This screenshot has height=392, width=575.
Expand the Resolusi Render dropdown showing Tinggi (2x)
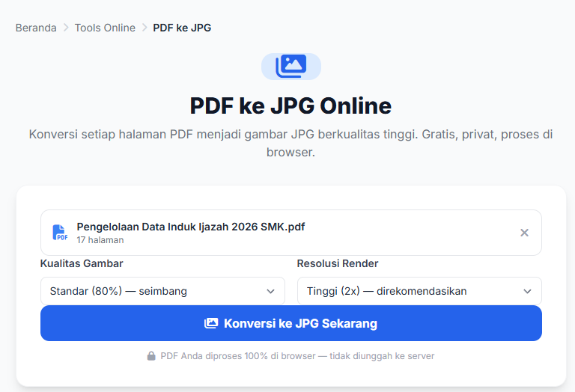coord(419,291)
